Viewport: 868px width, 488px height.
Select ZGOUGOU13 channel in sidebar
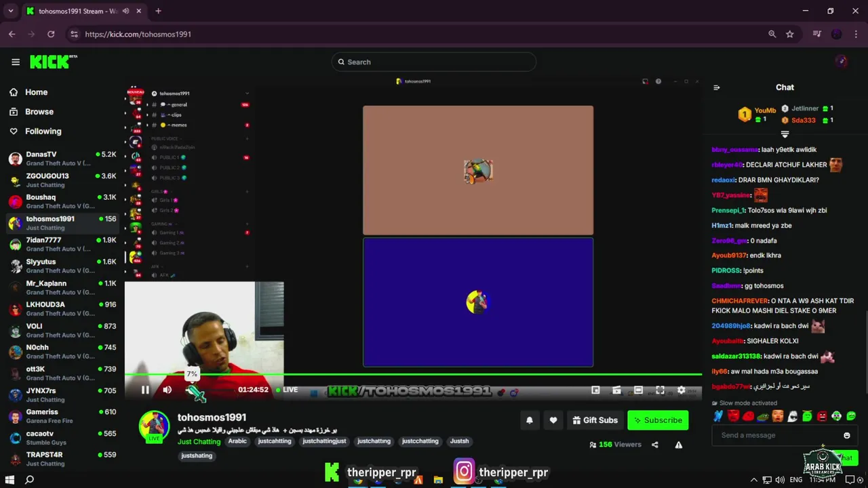[x=62, y=180]
